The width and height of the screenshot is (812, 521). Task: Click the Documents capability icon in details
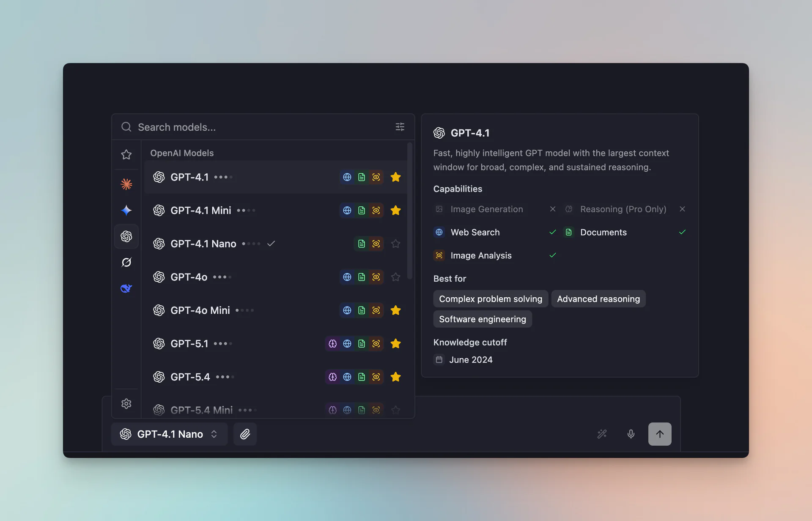coord(569,232)
